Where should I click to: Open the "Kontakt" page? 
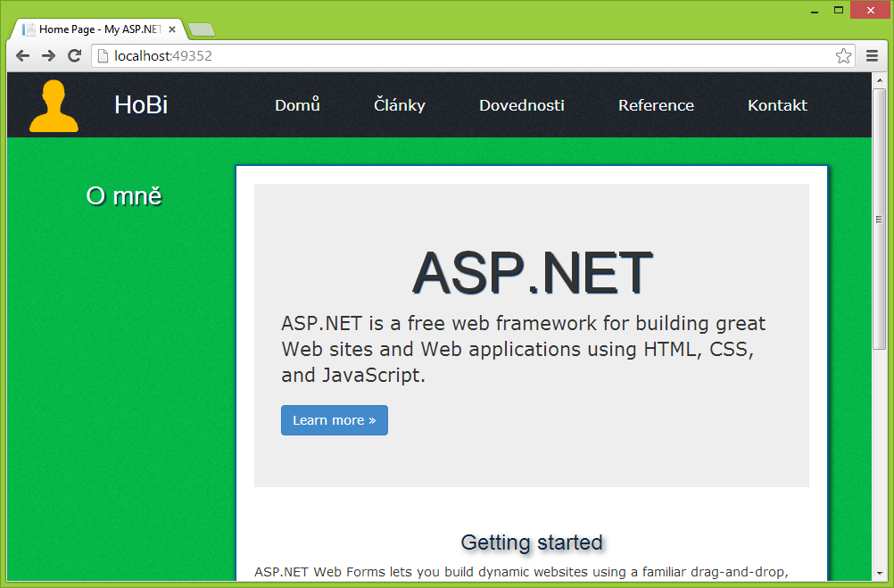(x=776, y=105)
